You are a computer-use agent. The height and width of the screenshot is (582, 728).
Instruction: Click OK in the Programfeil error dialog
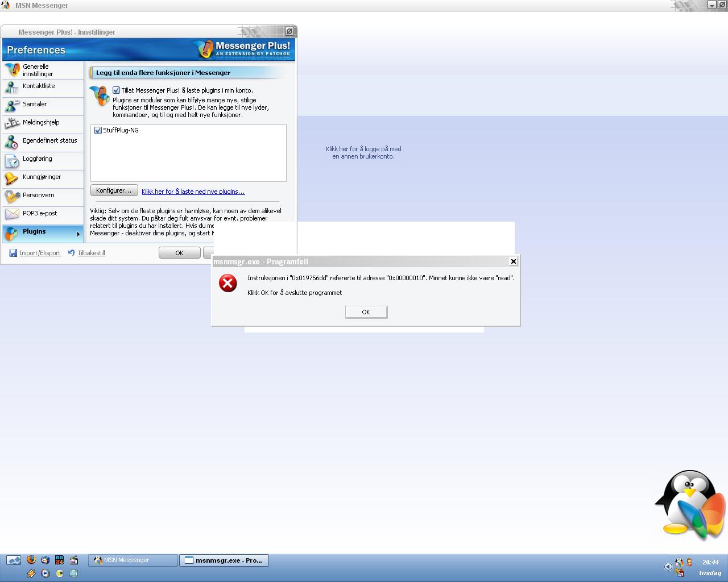pyautogui.click(x=366, y=312)
